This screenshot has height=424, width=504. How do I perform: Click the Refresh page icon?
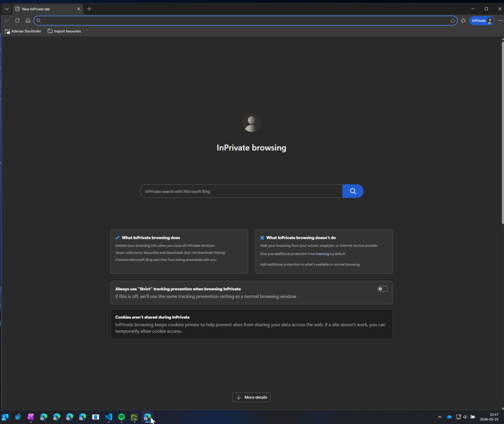tap(17, 21)
